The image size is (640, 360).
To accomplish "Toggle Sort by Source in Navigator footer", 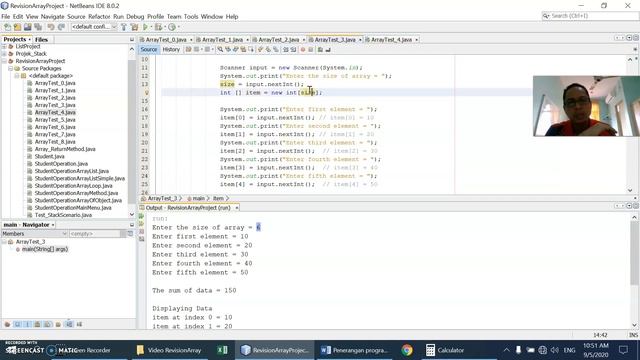I will (x=79, y=324).
